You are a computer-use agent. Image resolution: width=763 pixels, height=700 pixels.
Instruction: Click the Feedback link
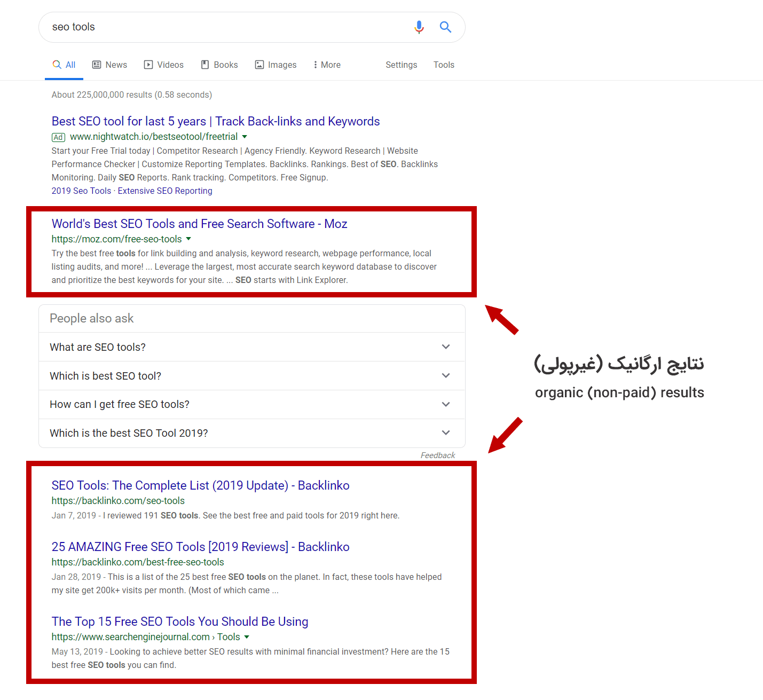coord(438,455)
